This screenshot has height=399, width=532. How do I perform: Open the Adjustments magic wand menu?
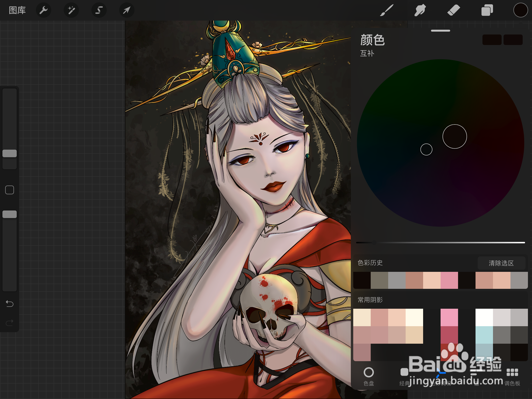point(71,10)
